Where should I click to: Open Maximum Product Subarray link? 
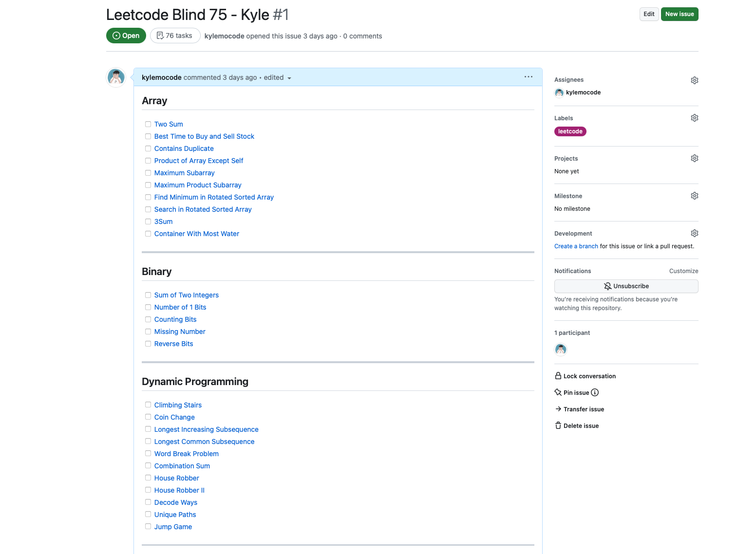tap(198, 185)
